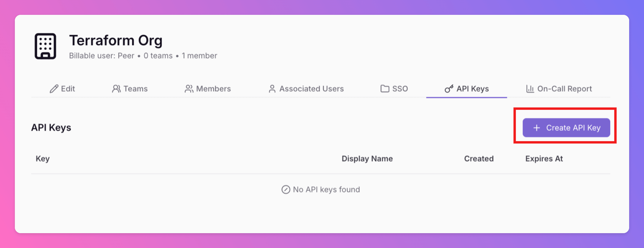Image resolution: width=644 pixels, height=248 pixels.
Task: Click the 0 teams text
Action: (x=158, y=56)
